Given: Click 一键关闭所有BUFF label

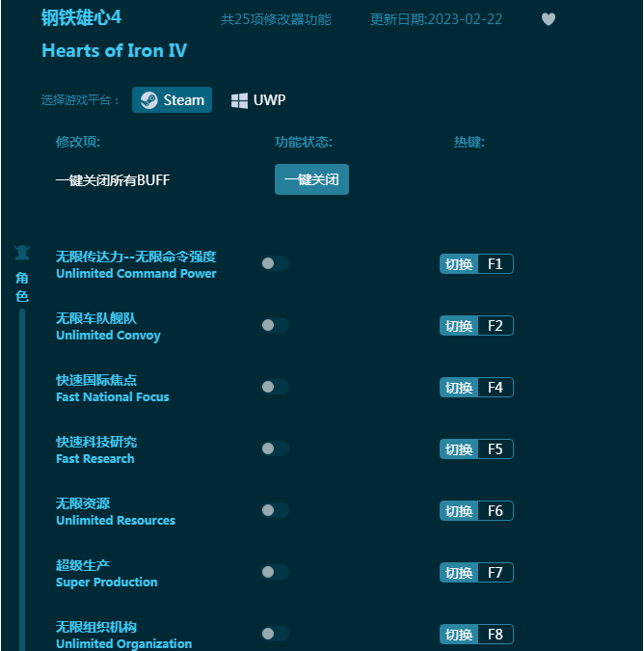Looking at the screenshot, I should (113, 180).
